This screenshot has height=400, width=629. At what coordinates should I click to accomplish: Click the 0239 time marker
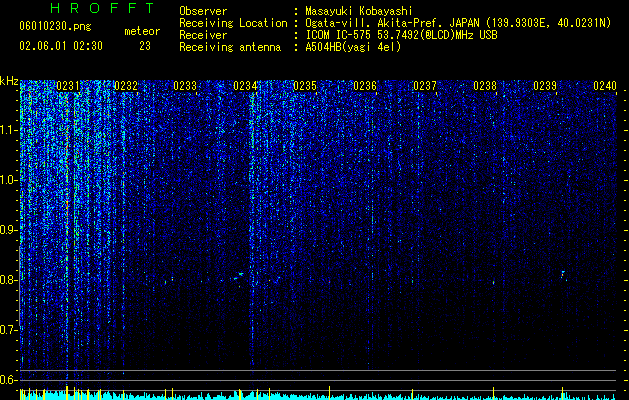point(545,86)
